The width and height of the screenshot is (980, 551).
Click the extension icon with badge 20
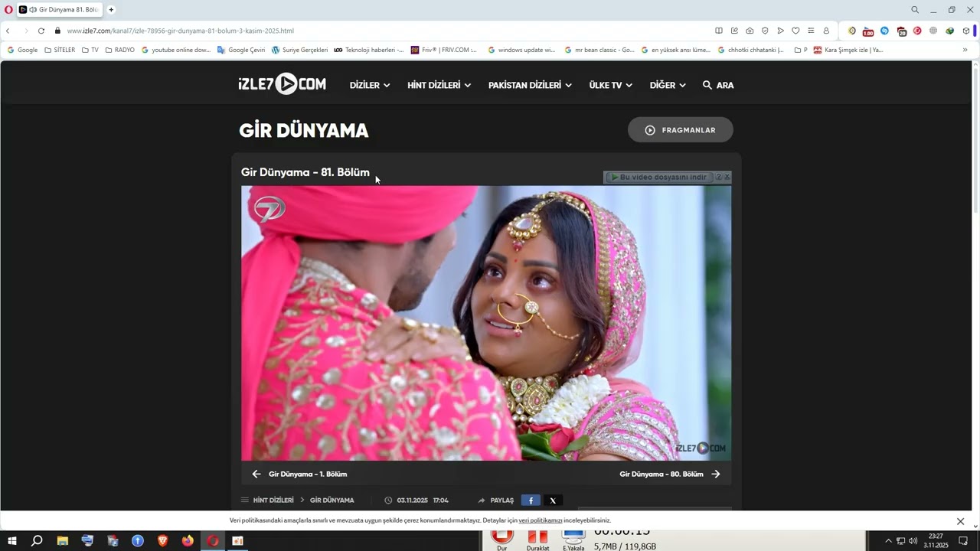coord(901,31)
